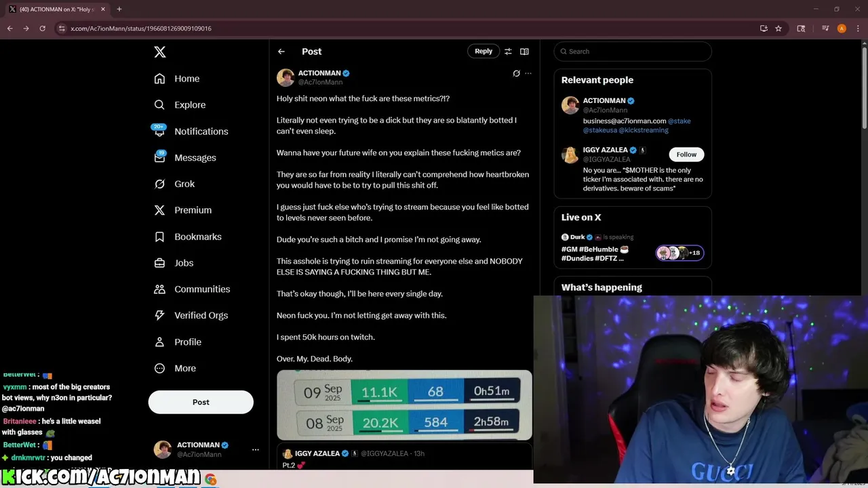The image size is (868, 488).
Task: Open the @stake mention link
Action: [679, 121]
